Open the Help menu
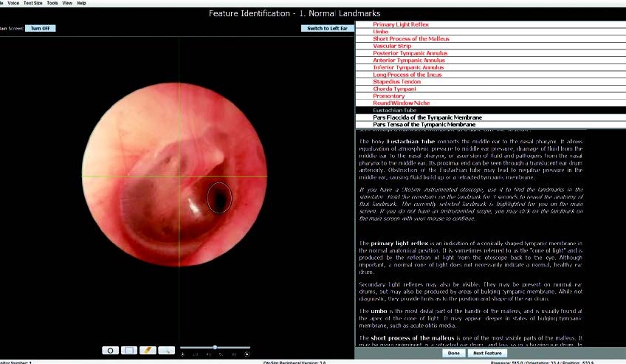The width and height of the screenshot is (626, 364). 81,3
